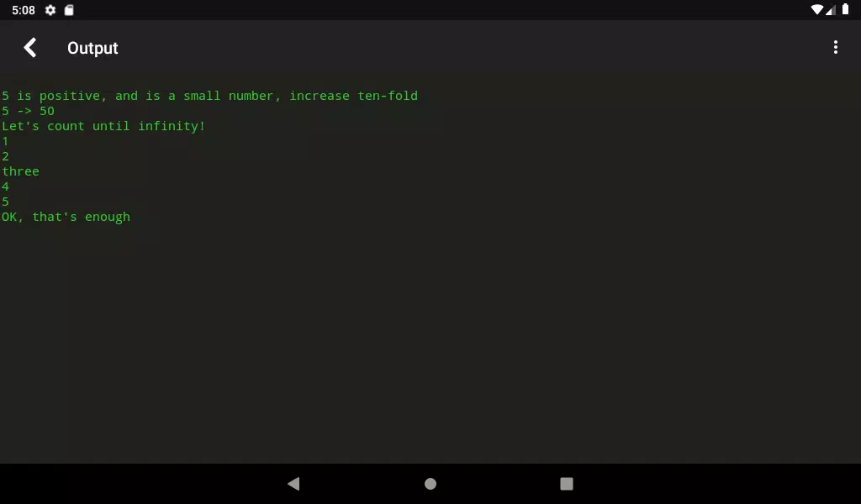The height and width of the screenshot is (504, 861).
Task: Tap the Android home circle button
Action: click(430, 484)
